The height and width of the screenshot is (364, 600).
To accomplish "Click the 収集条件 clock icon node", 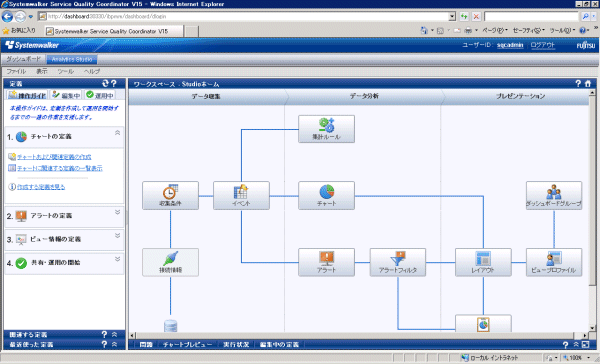I will click(x=170, y=196).
